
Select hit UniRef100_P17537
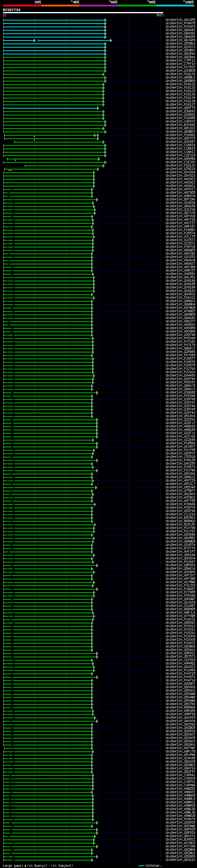180,67
